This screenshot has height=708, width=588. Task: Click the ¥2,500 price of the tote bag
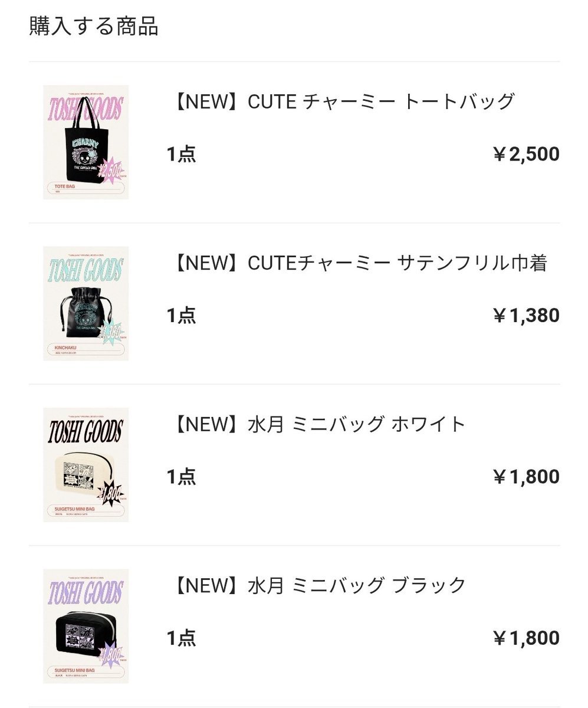(526, 155)
